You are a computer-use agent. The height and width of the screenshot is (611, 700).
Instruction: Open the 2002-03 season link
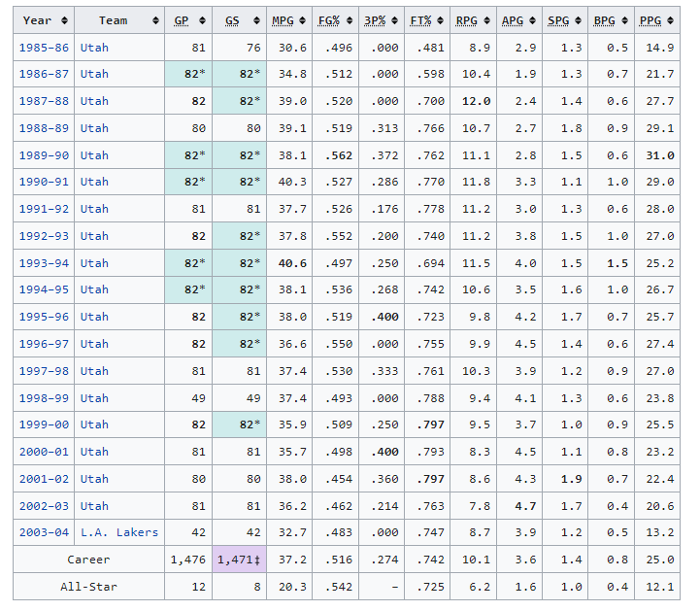(x=44, y=506)
